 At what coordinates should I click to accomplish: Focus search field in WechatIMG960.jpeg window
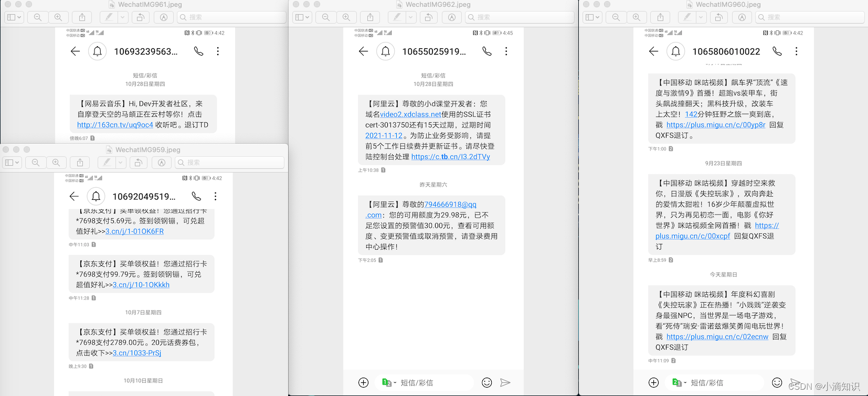[x=810, y=17]
